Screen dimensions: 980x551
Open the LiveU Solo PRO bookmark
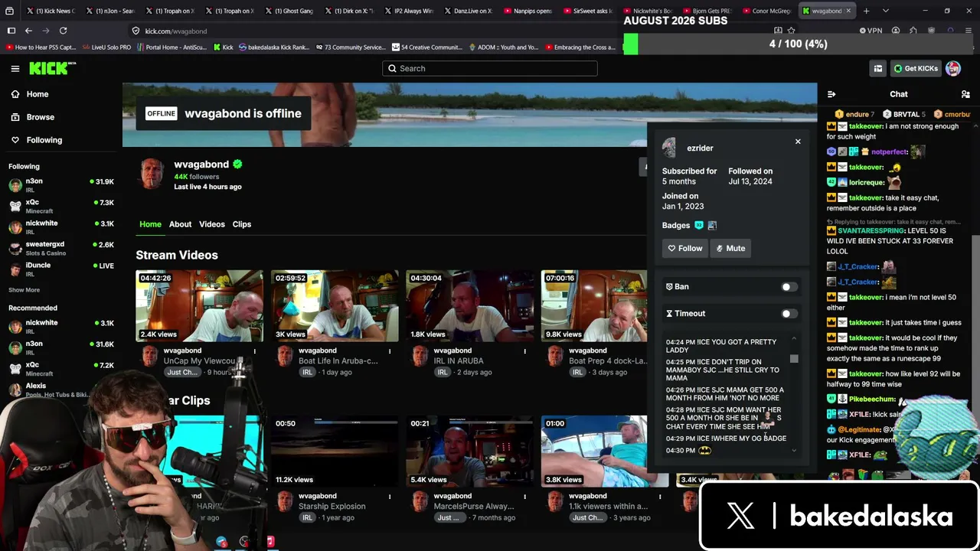click(106, 47)
